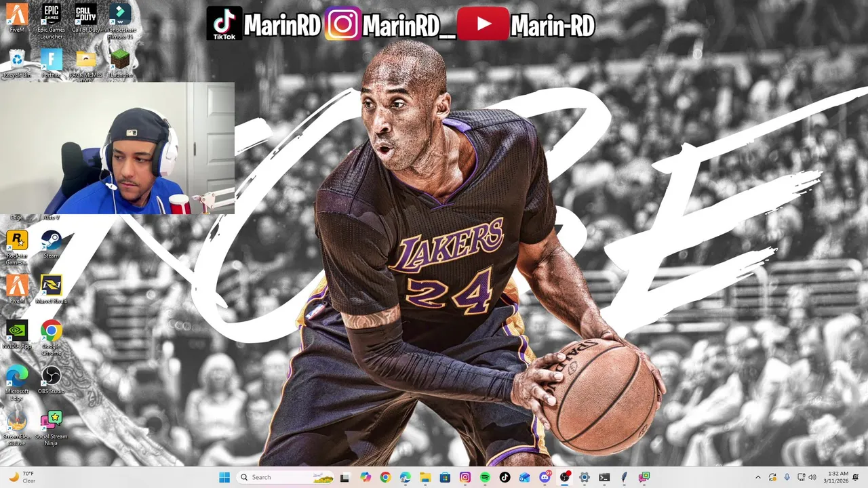Switch to Edge in the taskbar
This screenshot has height=488, width=868.
point(406,477)
